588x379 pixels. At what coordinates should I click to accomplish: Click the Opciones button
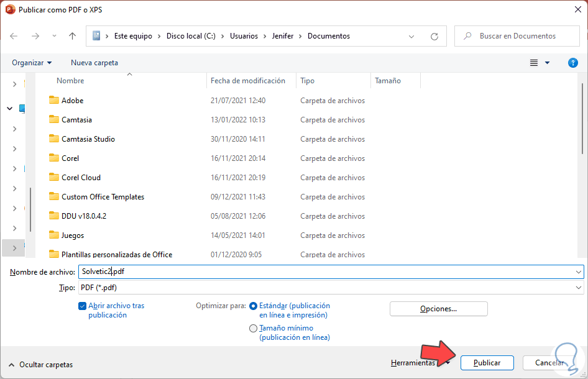[438, 309]
